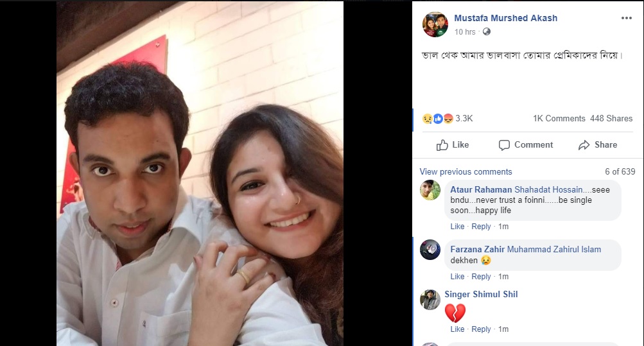
Task: View the 448 Shares list
Action: [611, 118]
